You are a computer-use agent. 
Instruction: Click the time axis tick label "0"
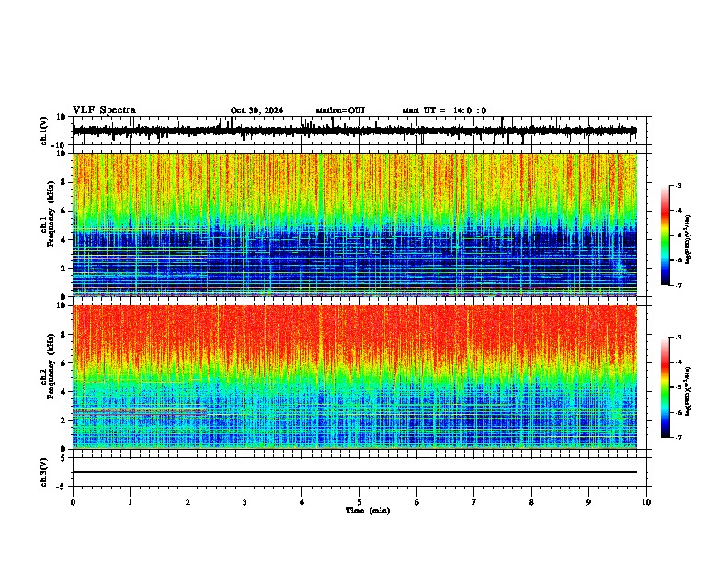73,502
